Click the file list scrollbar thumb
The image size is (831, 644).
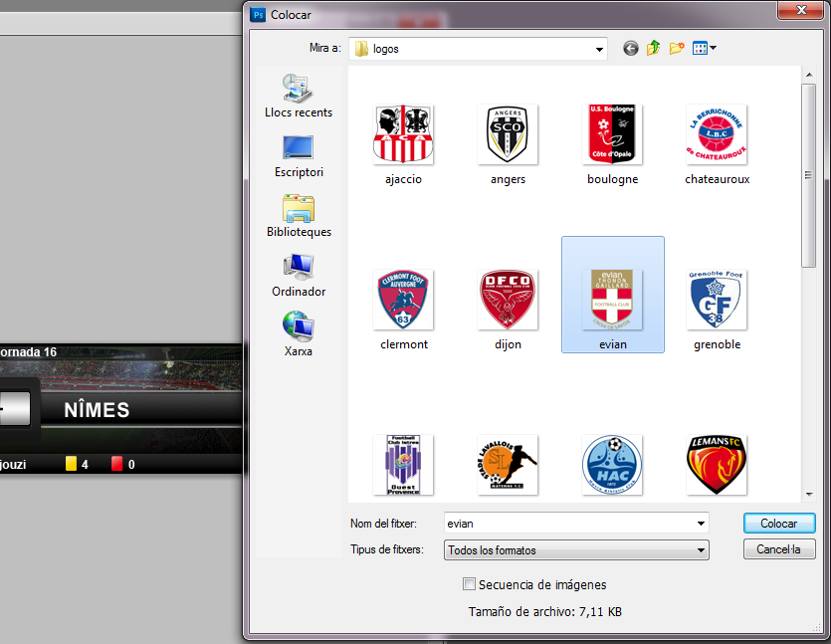[x=809, y=176]
